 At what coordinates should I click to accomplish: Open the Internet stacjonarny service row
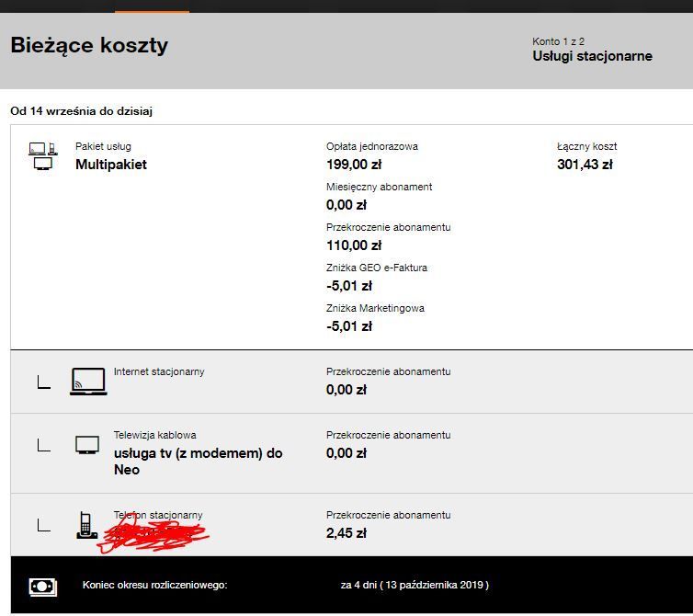(x=159, y=371)
